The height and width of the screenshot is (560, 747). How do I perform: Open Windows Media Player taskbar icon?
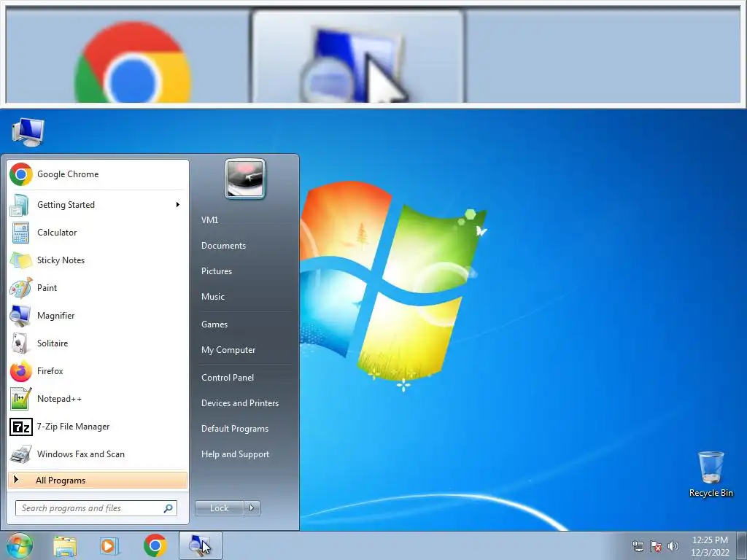109,545
